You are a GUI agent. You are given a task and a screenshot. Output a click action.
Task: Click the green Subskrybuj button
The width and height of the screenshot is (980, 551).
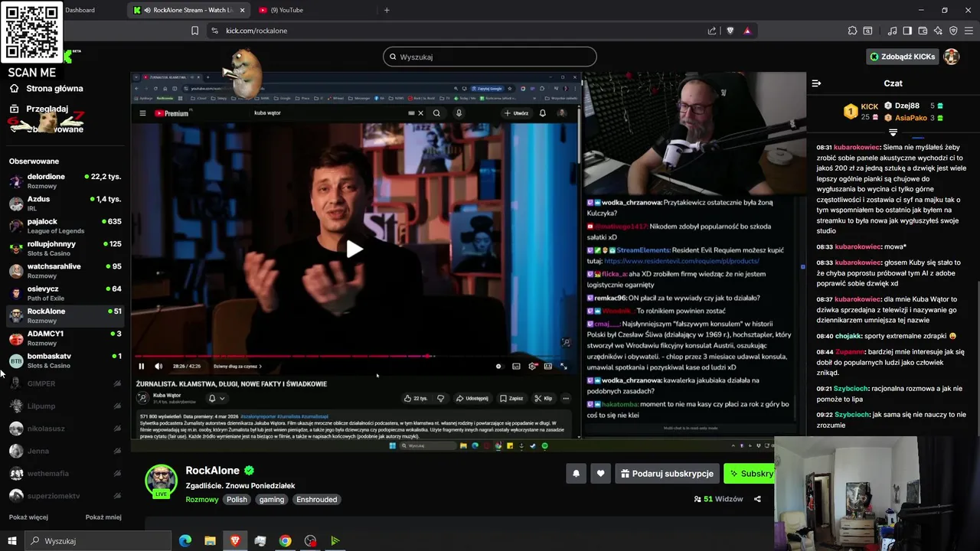click(750, 474)
